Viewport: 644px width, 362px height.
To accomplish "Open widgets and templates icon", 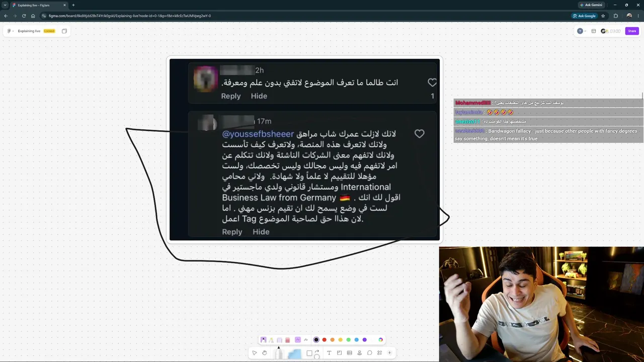I will pyautogui.click(x=379, y=353).
